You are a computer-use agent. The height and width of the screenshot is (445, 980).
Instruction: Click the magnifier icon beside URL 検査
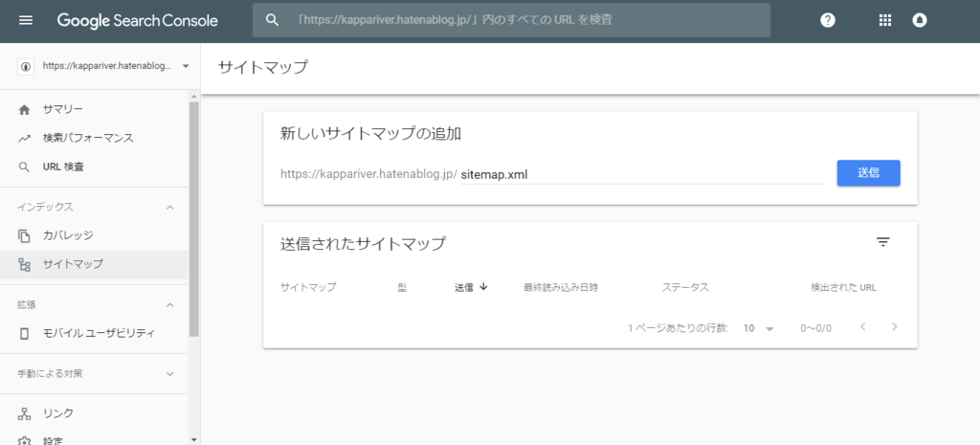(x=24, y=167)
